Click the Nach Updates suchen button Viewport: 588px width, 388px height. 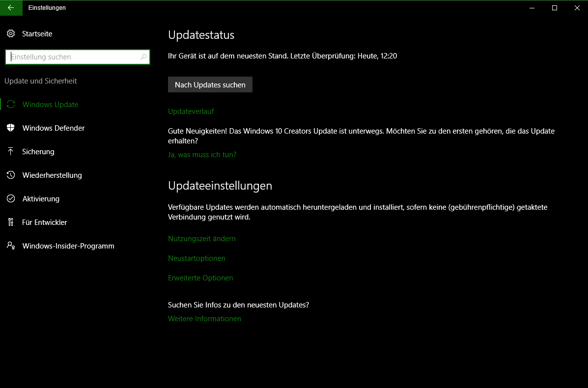[210, 84]
